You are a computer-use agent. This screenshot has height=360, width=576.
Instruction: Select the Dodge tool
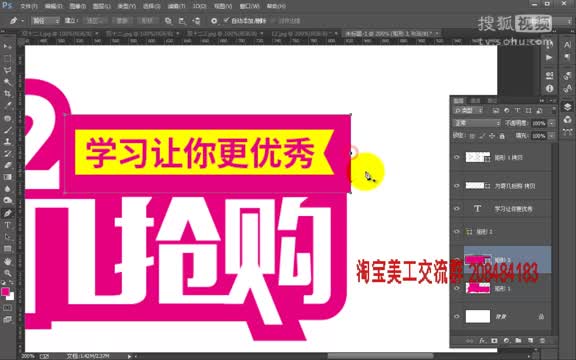click(x=7, y=201)
